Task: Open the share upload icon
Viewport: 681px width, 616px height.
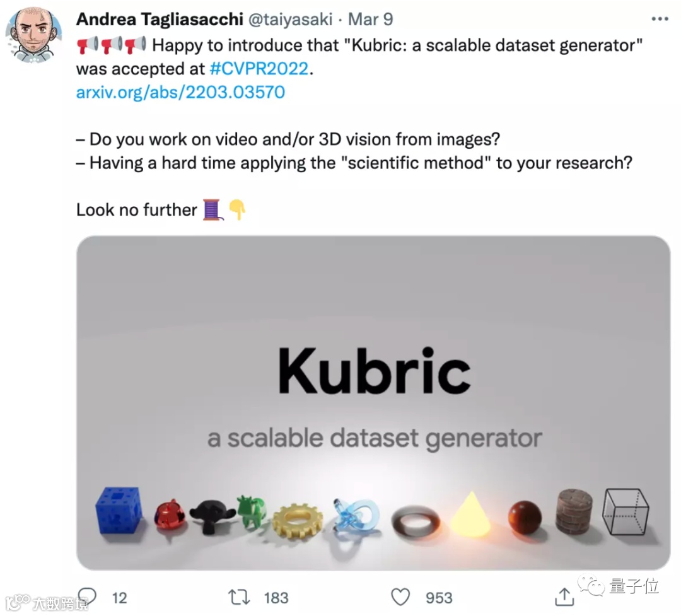Action: click(564, 597)
